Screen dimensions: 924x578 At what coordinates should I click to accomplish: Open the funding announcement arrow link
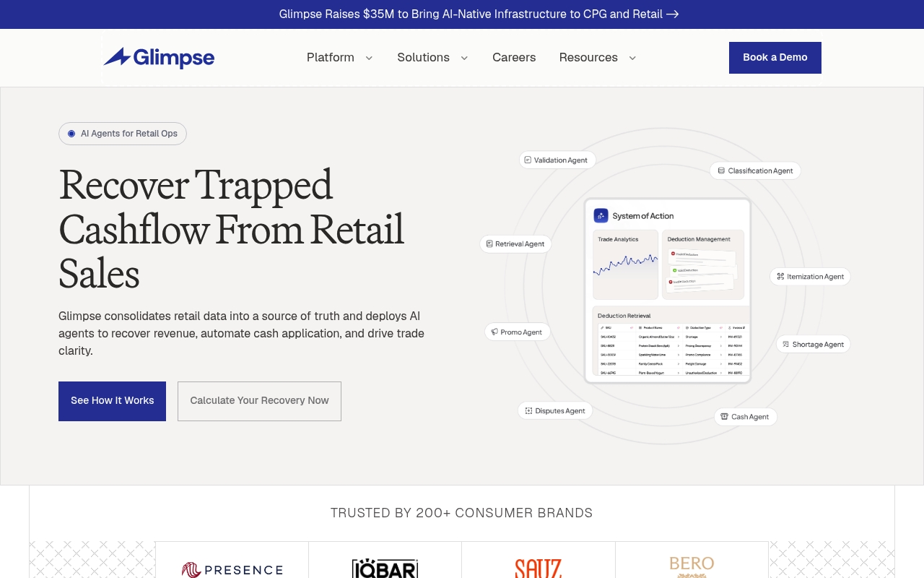pos(672,14)
